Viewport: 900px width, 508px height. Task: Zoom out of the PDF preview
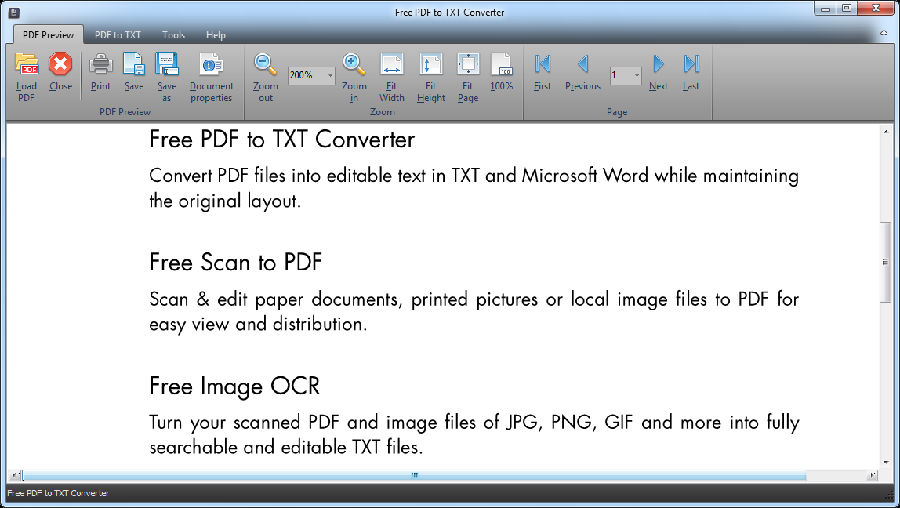click(x=265, y=66)
